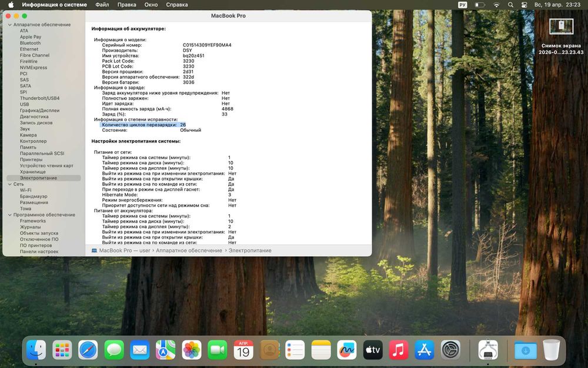588x368 pixels.
Task: Select Графика/Дисплеи in the sidebar
Action: [40, 111]
